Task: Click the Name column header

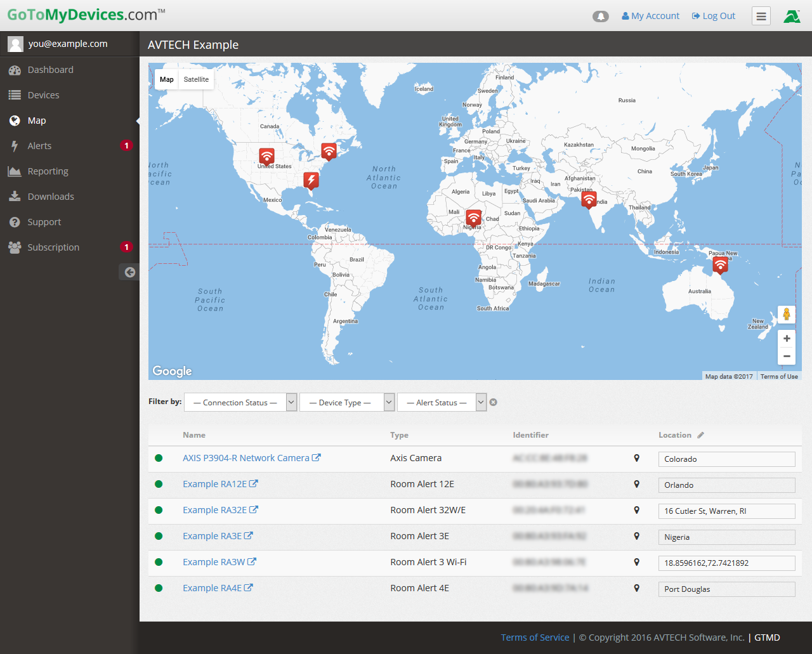Action: coord(194,435)
